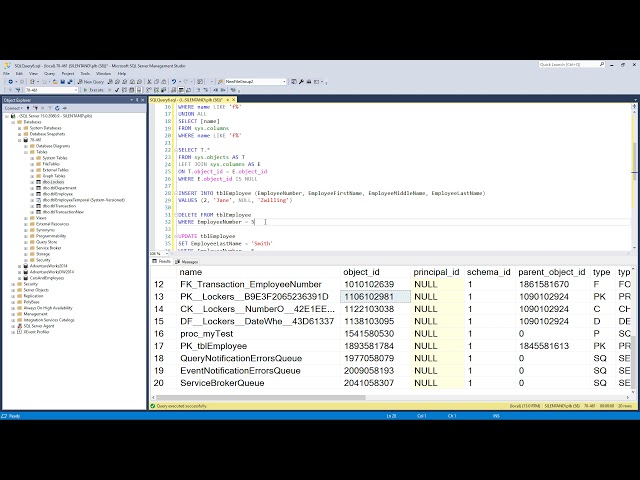The width and height of the screenshot is (640, 480).
Task: Refresh the Object Explorer with the refresh icon
Action: (x=57, y=108)
